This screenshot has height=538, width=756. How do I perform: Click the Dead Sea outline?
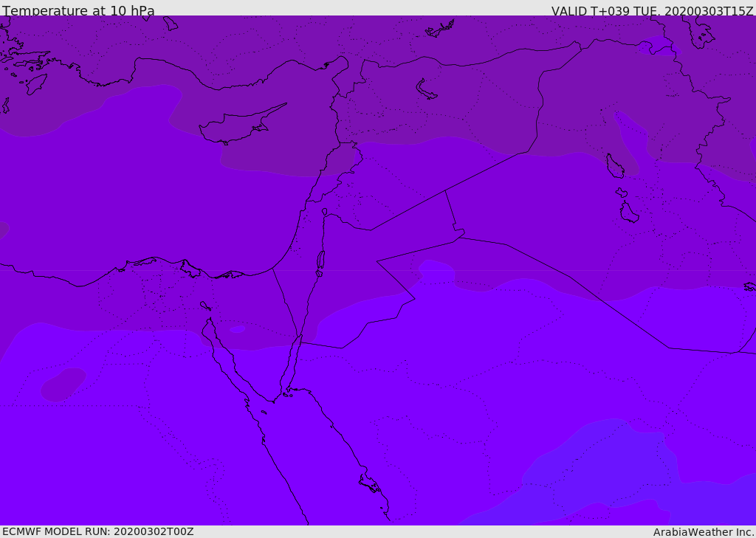click(320, 261)
